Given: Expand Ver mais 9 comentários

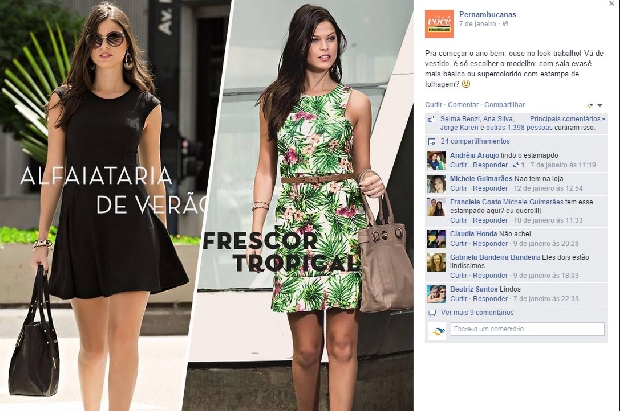Looking at the screenshot, I should 477,313.
